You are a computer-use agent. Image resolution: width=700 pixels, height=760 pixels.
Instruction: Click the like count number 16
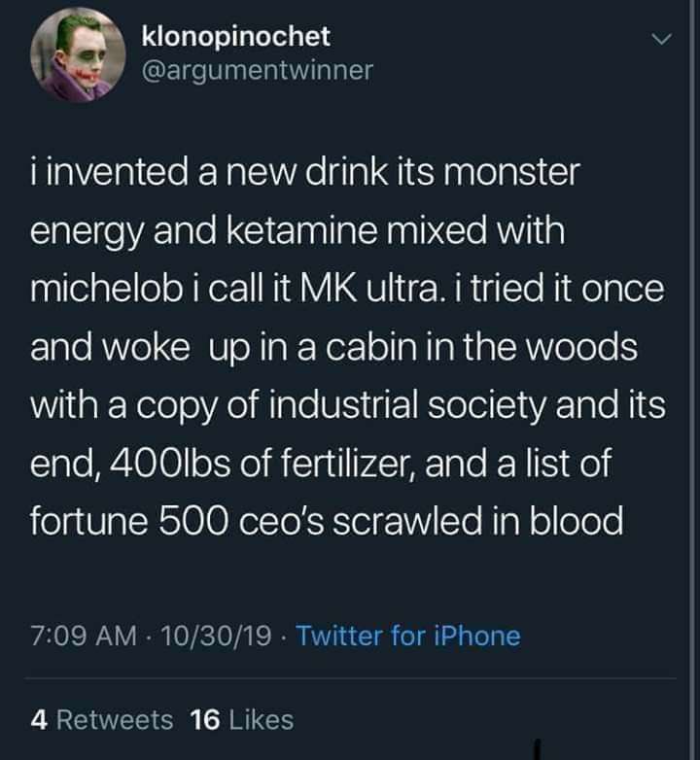[204, 719]
